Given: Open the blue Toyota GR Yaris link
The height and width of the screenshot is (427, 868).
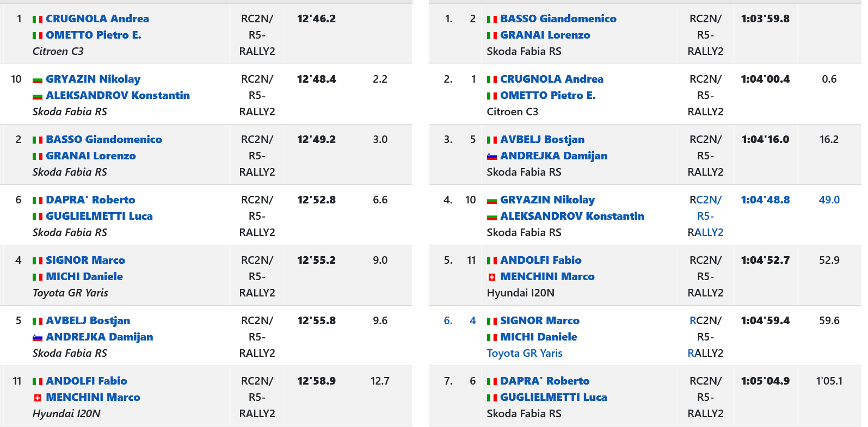Looking at the screenshot, I should point(525,353).
